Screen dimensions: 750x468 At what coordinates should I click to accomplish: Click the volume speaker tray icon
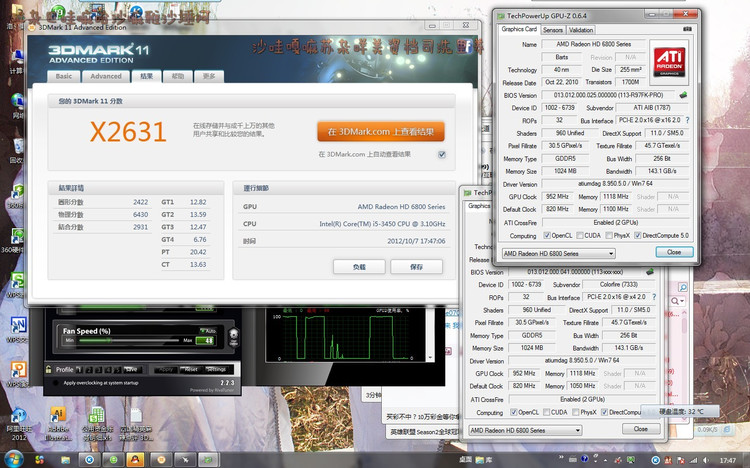pyautogui.click(x=706, y=460)
